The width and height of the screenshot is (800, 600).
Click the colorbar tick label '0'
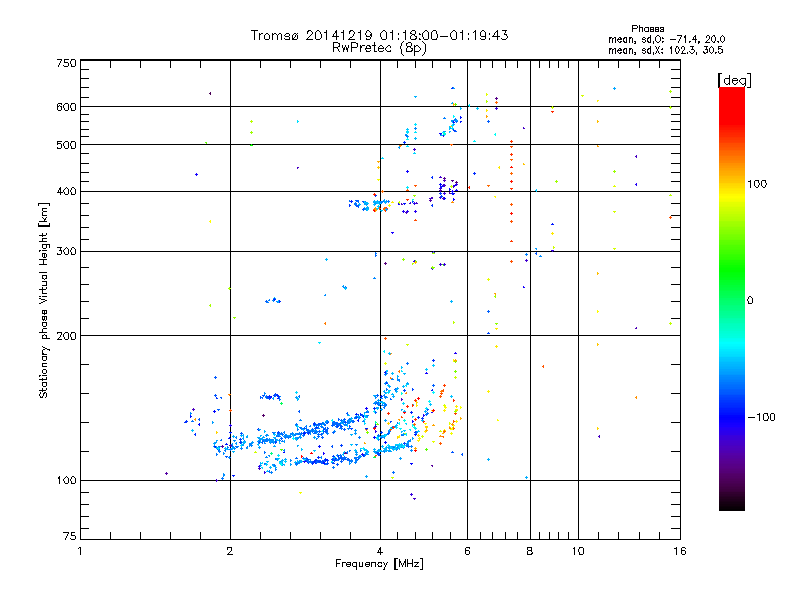coord(750,301)
